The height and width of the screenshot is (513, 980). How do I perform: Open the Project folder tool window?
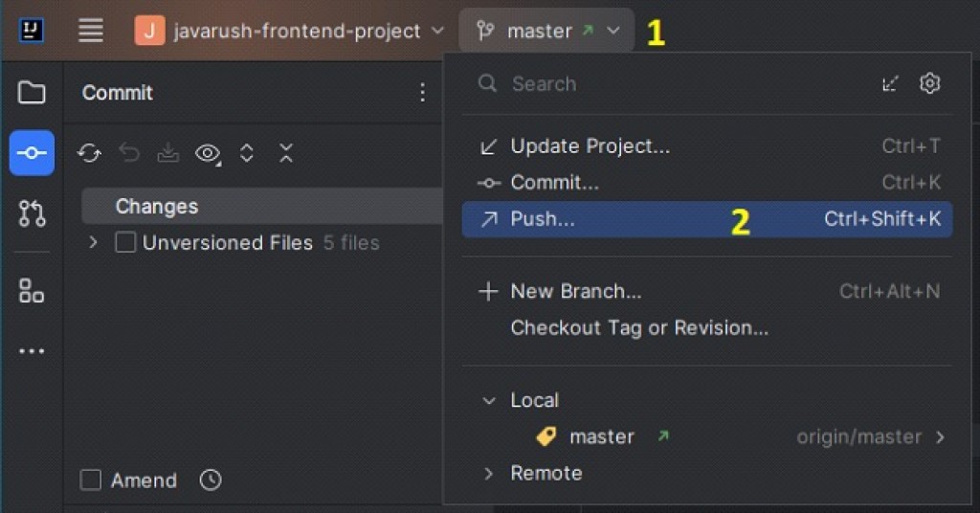tap(32, 93)
